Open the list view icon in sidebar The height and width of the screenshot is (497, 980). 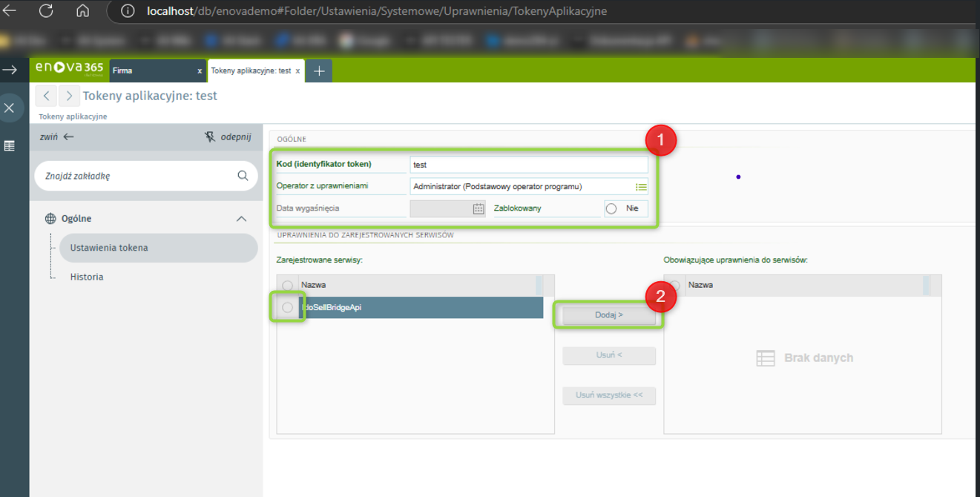point(10,146)
